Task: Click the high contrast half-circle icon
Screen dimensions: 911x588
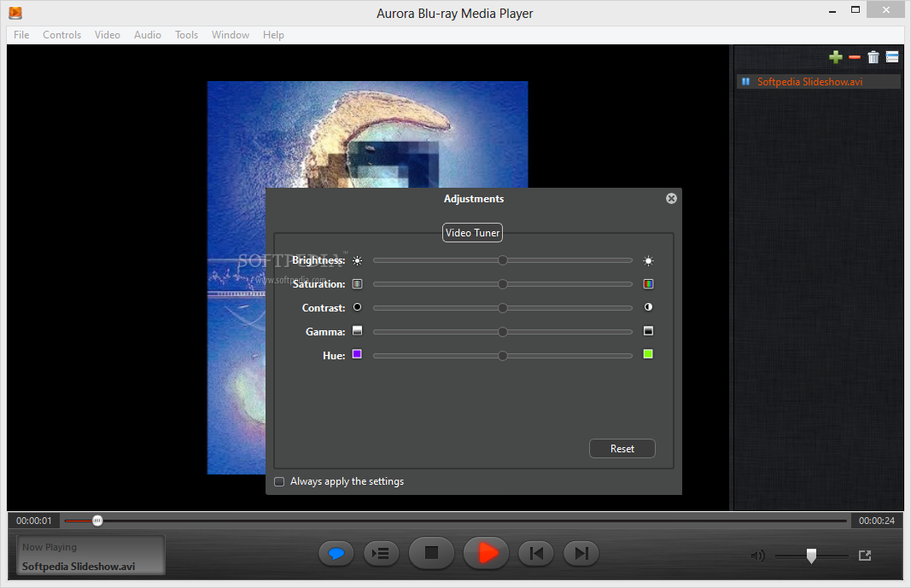Action: click(x=648, y=307)
